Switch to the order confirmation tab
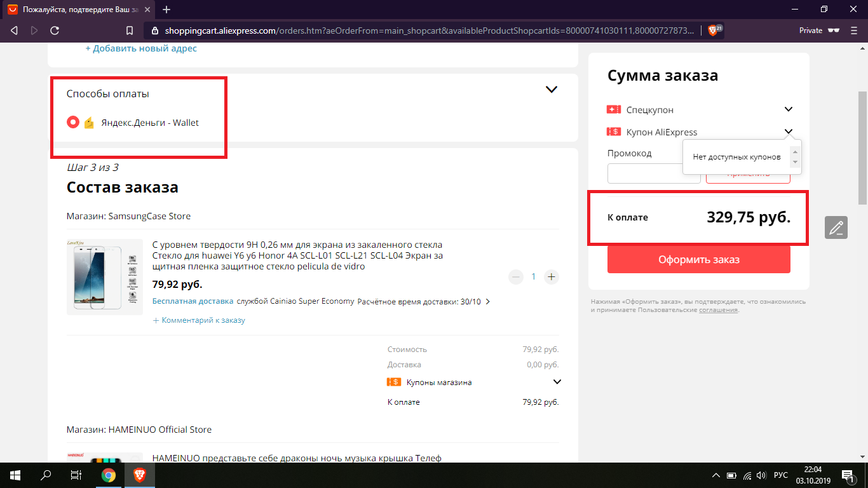Viewport: 868px width, 488px height. [79, 10]
